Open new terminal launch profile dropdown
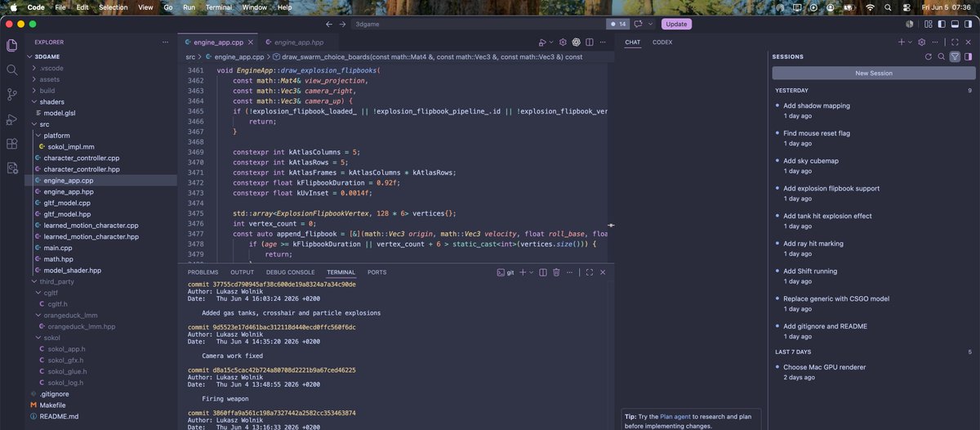Image resolution: width=980 pixels, height=430 pixels. tap(532, 272)
